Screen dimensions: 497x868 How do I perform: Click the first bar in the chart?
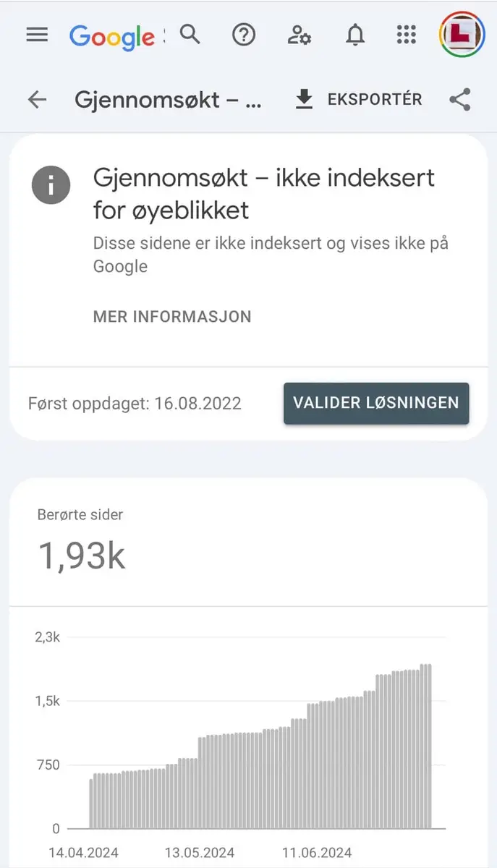(91, 803)
